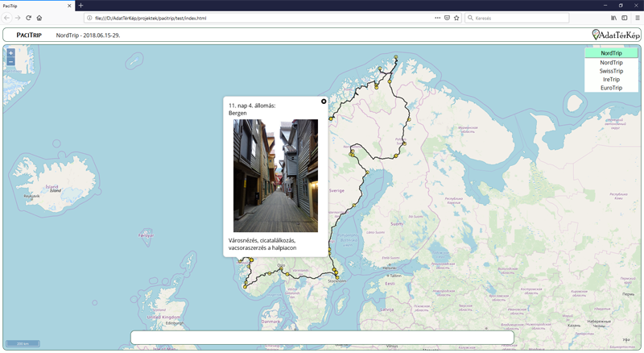Click the Keresés search box
The image size is (644, 353).
coord(517,18)
